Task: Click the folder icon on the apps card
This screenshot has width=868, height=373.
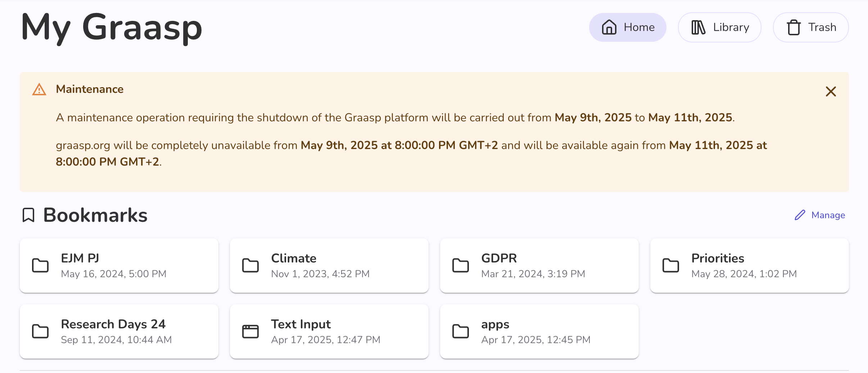Action: pyautogui.click(x=460, y=331)
